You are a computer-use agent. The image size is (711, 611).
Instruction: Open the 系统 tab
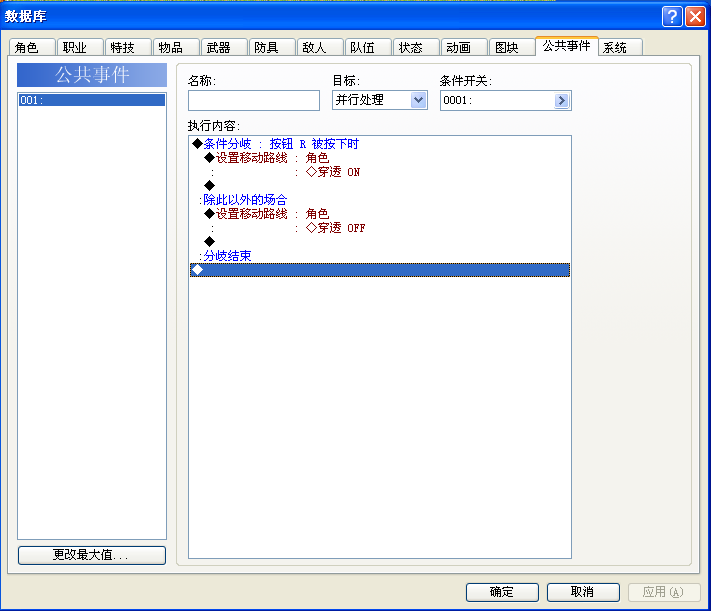620,47
